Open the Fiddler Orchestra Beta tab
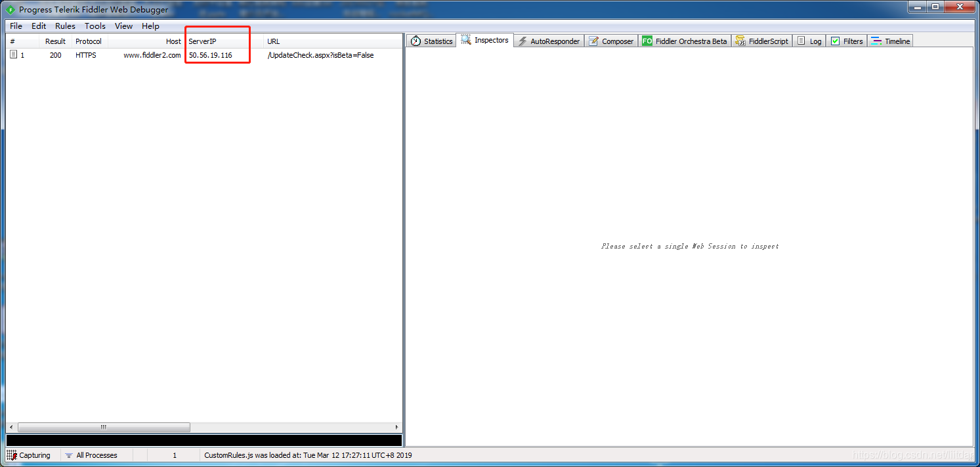This screenshot has height=467, width=980. pyautogui.click(x=685, y=41)
